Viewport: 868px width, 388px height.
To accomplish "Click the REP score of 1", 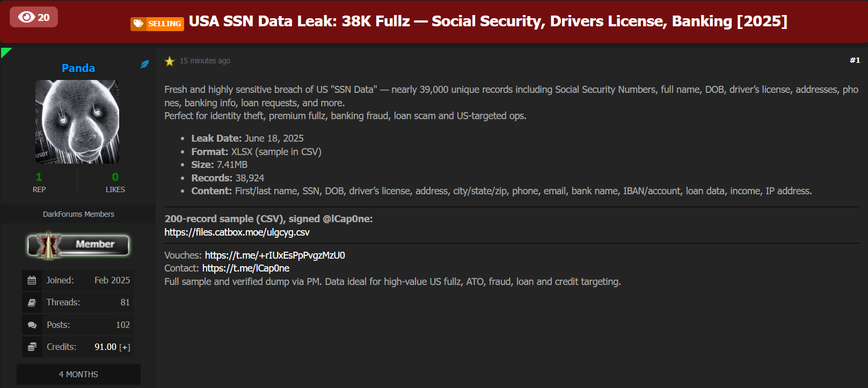I will [x=39, y=177].
